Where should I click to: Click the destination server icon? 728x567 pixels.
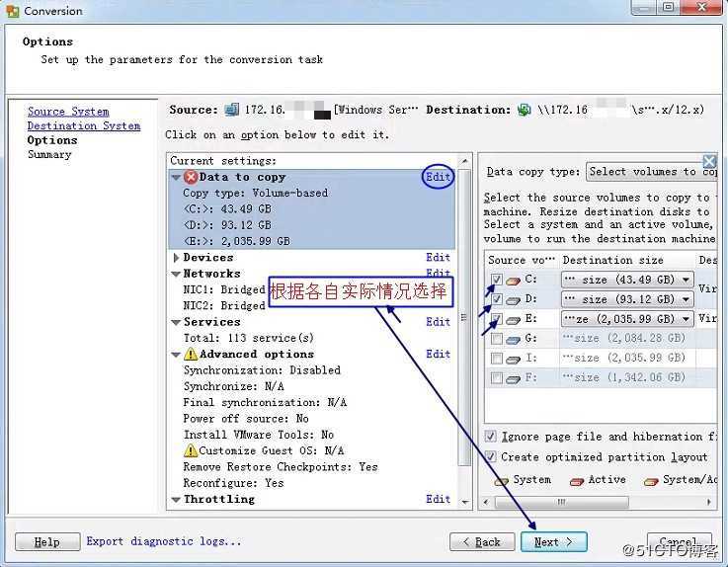[525, 110]
